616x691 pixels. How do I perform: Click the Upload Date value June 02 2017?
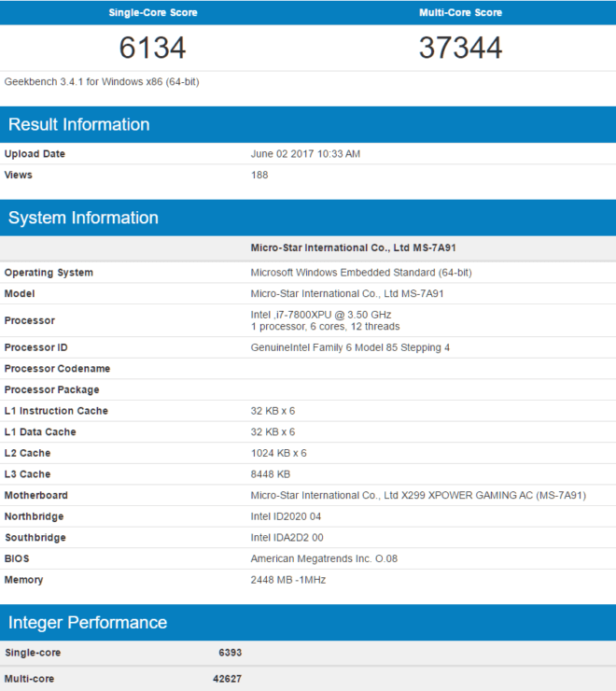coord(305,154)
